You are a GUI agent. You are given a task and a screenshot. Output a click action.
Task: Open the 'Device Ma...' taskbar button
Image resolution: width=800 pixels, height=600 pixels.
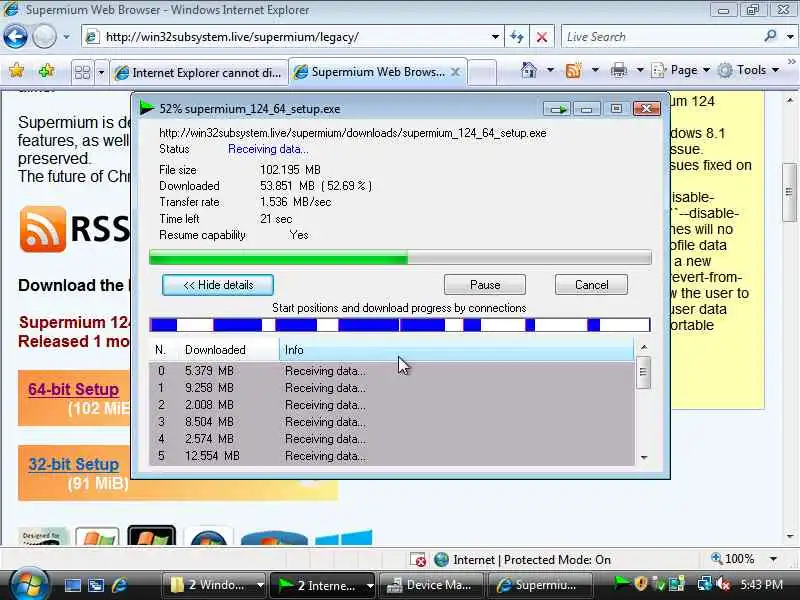coord(431,585)
